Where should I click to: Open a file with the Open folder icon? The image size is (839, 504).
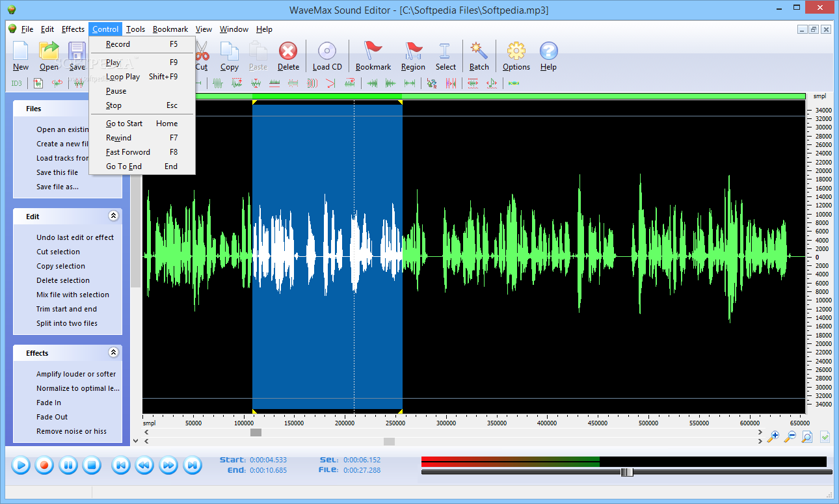(x=49, y=56)
